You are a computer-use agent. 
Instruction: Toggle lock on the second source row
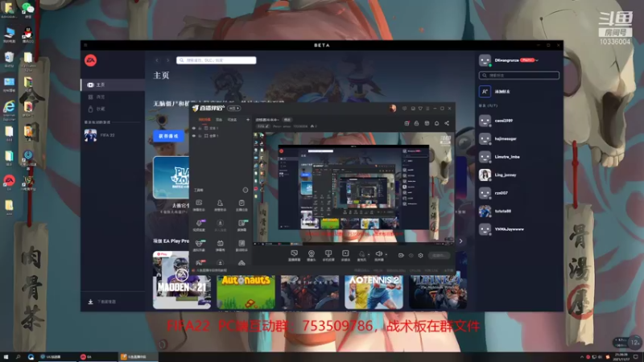(x=200, y=135)
